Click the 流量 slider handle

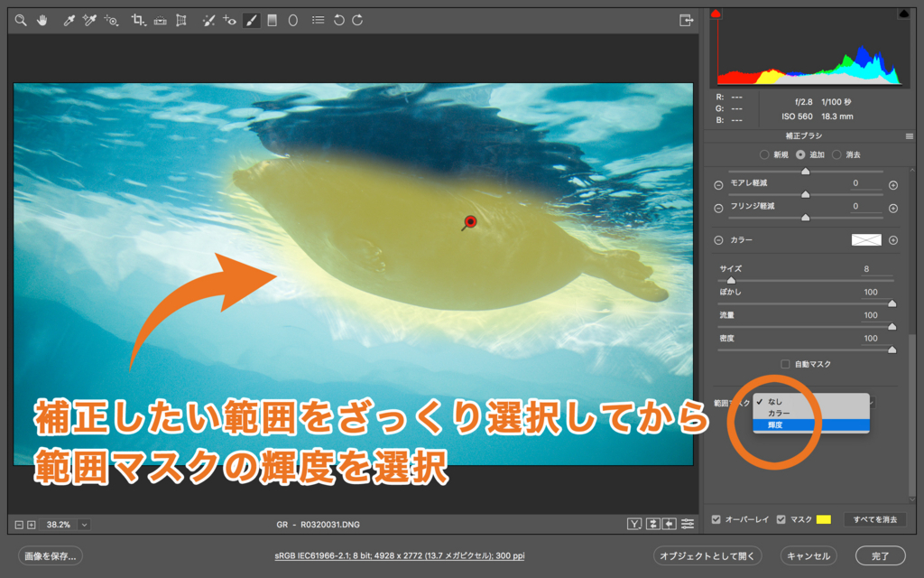pyautogui.click(x=892, y=327)
